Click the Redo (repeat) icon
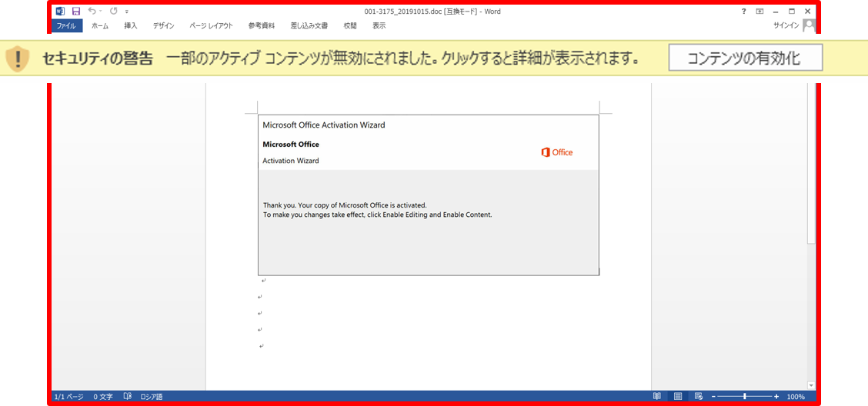Viewport: 868px width, 406px height. pyautogui.click(x=114, y=12)
